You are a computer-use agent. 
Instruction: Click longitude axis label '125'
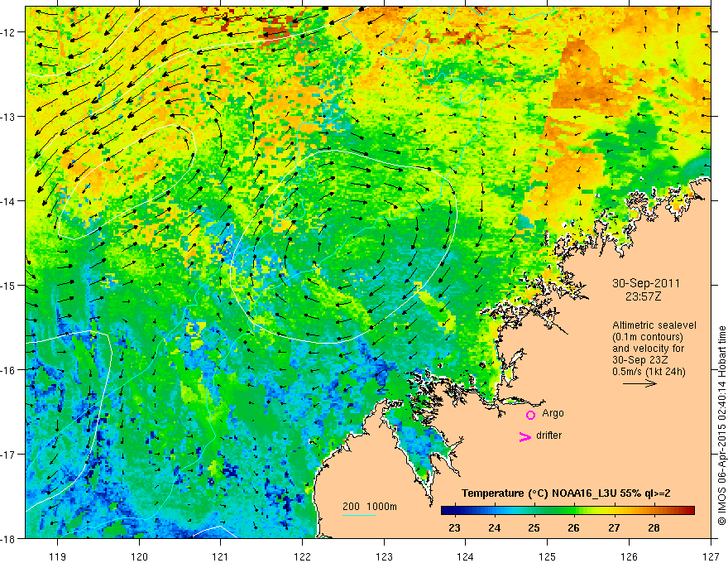(548, 556)
